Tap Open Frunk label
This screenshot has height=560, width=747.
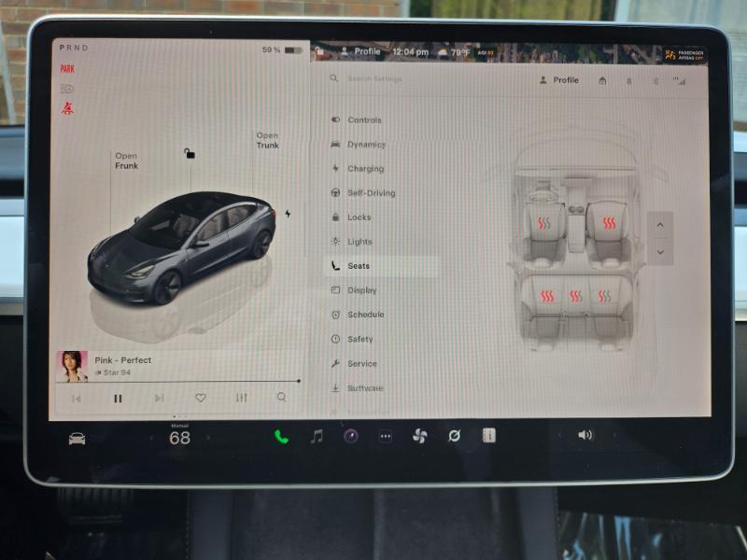126,161
